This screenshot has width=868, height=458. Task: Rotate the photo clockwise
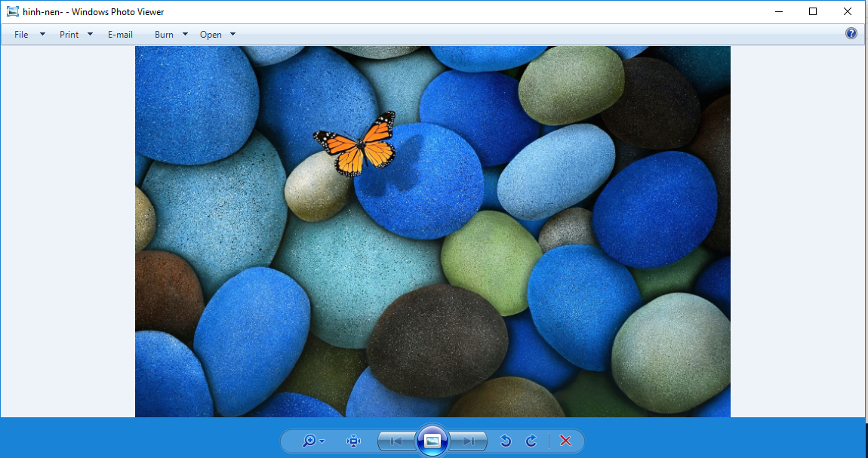(531, 441)
